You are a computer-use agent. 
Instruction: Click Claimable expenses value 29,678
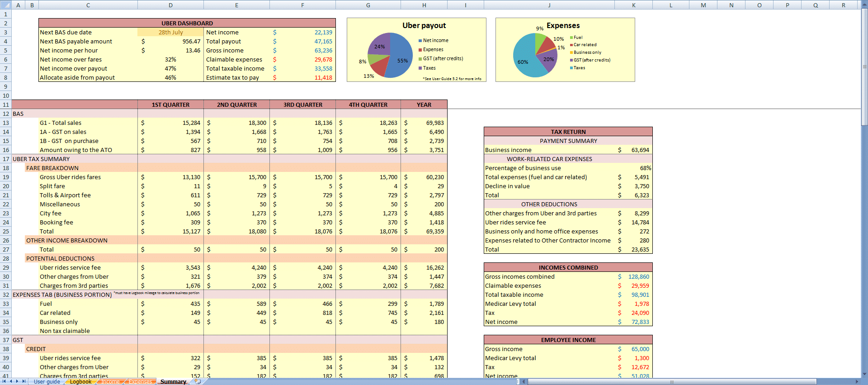point(323,59)
